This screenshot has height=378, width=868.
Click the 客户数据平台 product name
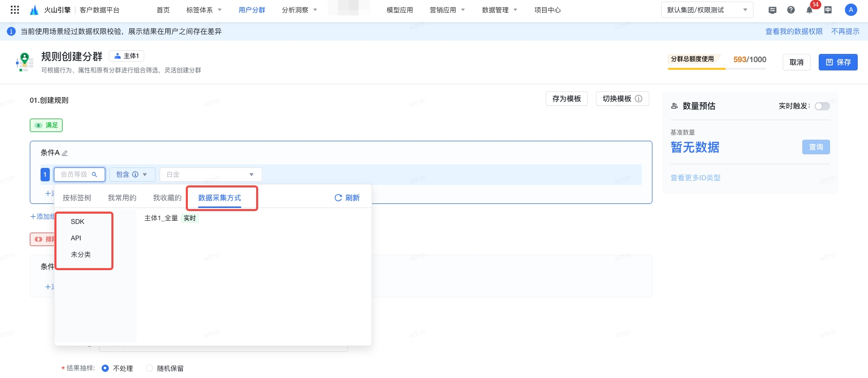pyautogui.click(x=100, y=10)
